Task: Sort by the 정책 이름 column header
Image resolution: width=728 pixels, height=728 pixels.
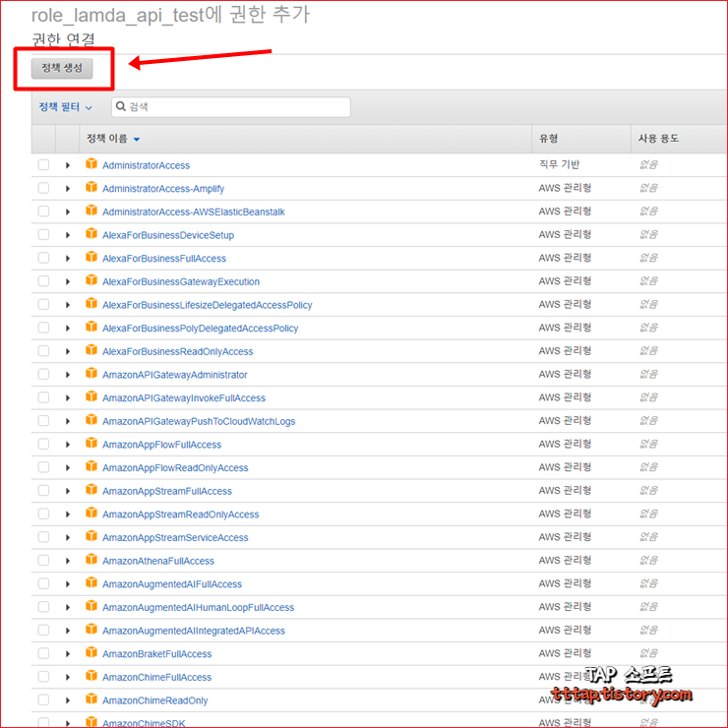Action: (113, 139)
